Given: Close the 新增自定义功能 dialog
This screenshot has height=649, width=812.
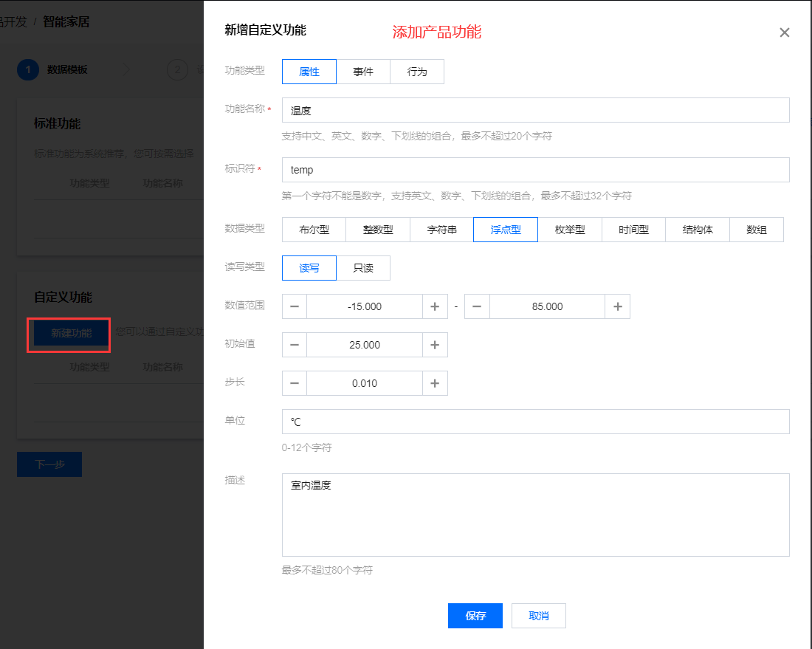Looking at the screenshot, I should click(x=784, y=32).
